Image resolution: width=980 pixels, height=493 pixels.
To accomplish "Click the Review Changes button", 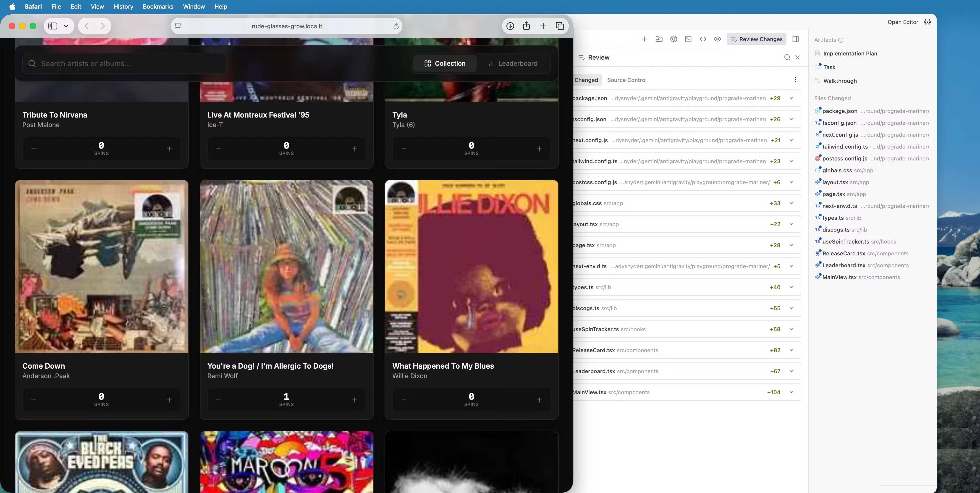I will coord(756,39).
